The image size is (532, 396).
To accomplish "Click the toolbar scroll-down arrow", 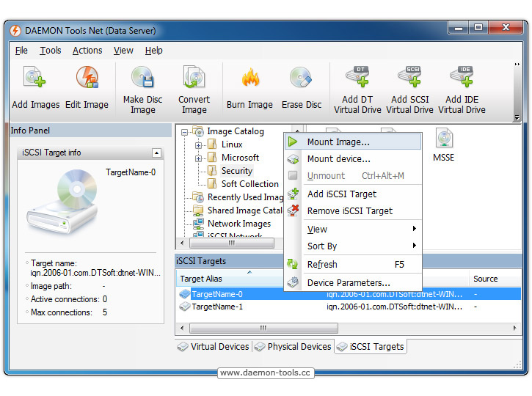I will 517,117.
